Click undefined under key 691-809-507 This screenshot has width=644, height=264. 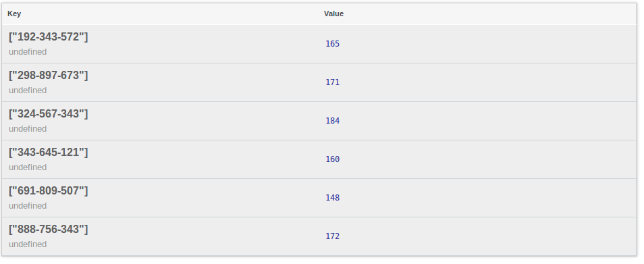28,206
